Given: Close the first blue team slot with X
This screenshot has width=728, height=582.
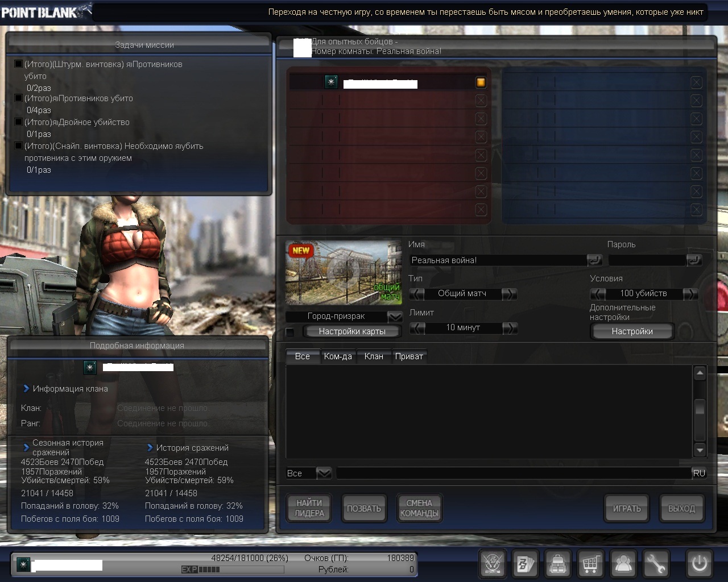Looking at the screenshot, I should coord(696,82).
